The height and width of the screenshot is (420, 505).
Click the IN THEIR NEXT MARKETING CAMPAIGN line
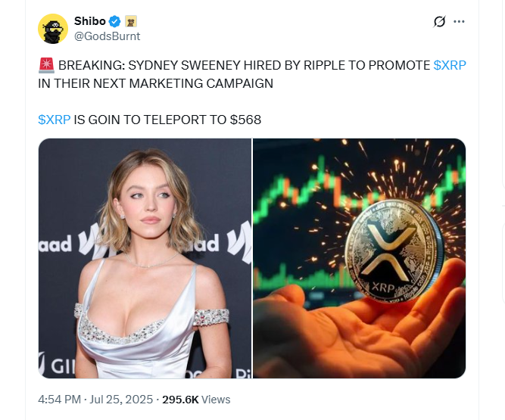click(x=155, y=83)
